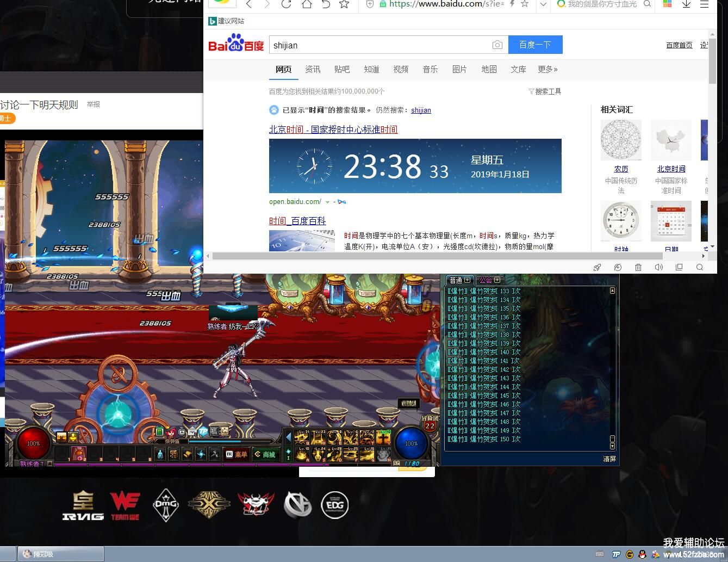Switch to the 资讯 tab on Baidu
Screen dimensions: 728x562
pos(313,69)
